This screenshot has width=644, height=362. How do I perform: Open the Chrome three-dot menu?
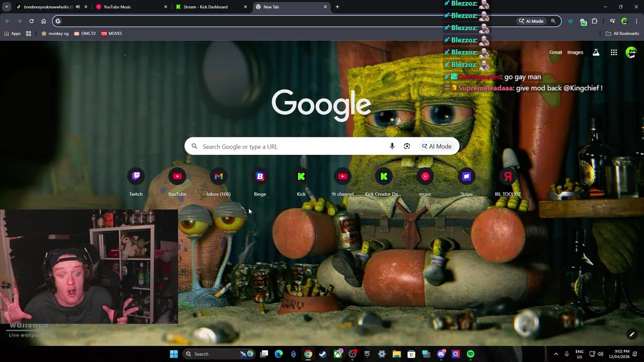pyautogui.click(x=636, y=21)
